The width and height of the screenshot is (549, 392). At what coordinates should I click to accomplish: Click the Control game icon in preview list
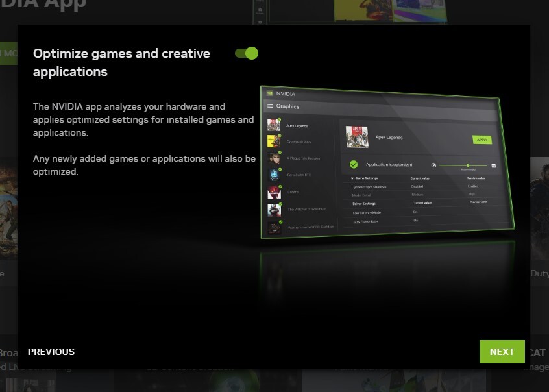click(x=274, y=192)
